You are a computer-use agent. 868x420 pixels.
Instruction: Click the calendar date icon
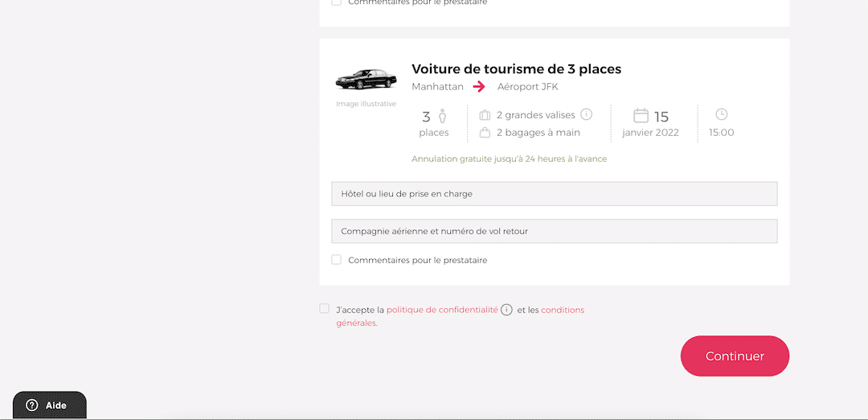coord(641,116)
